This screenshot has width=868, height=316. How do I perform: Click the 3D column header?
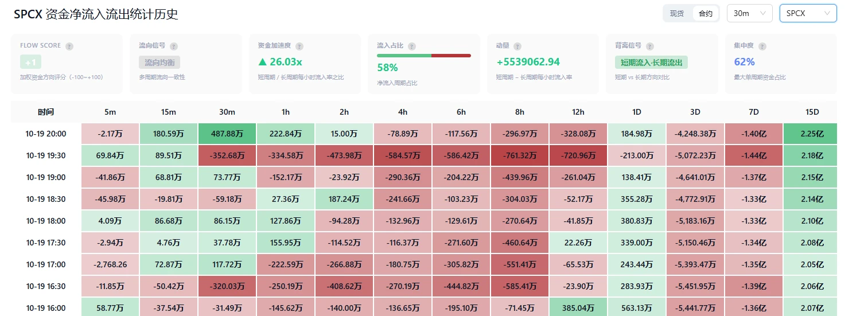pos(695,112)
